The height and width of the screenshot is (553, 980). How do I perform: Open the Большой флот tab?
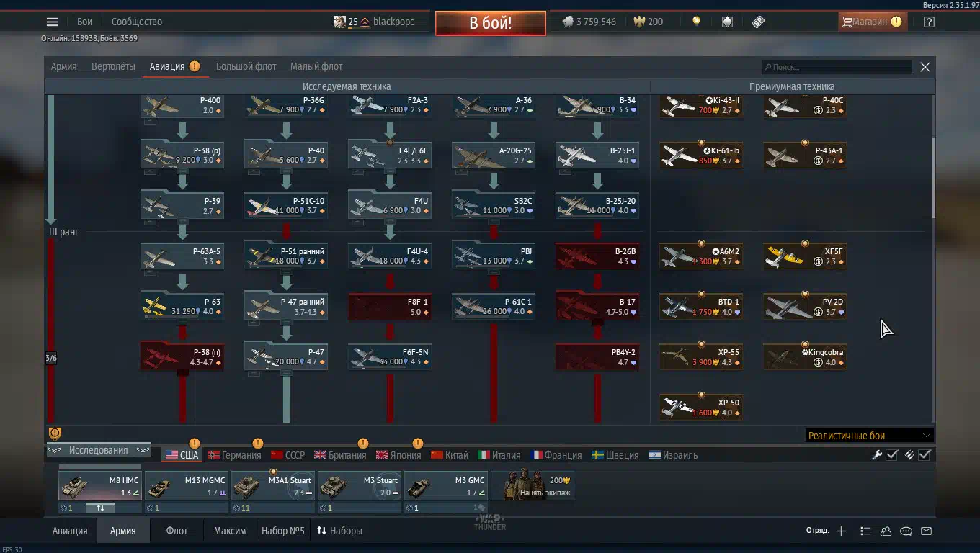[246, 66]
